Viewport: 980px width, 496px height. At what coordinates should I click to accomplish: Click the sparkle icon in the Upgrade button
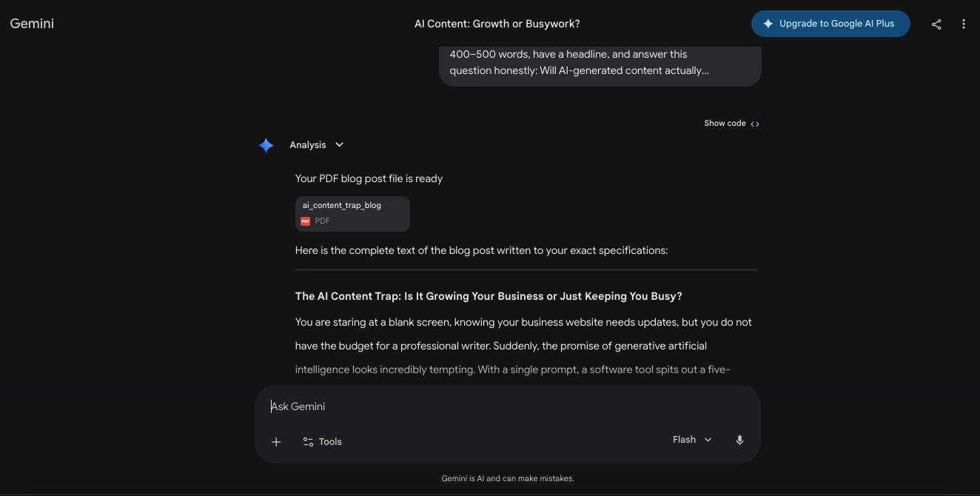point(768,24)
